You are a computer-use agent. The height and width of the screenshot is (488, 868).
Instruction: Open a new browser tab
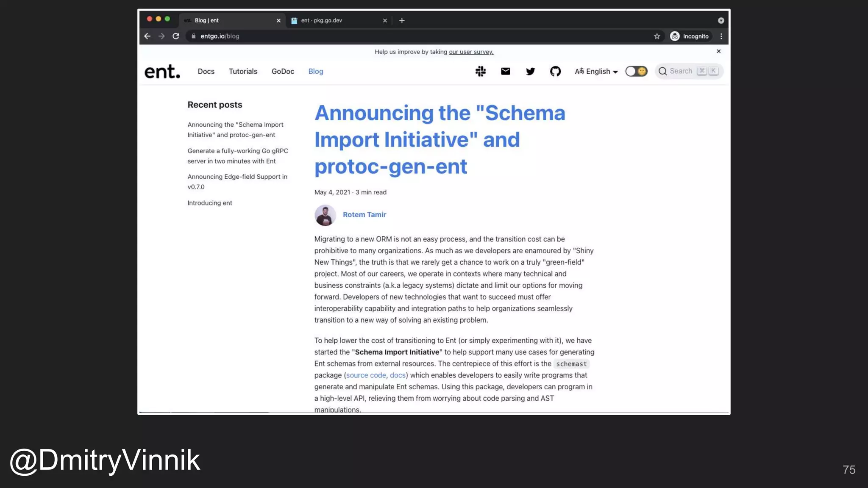[x=402, y=20]
